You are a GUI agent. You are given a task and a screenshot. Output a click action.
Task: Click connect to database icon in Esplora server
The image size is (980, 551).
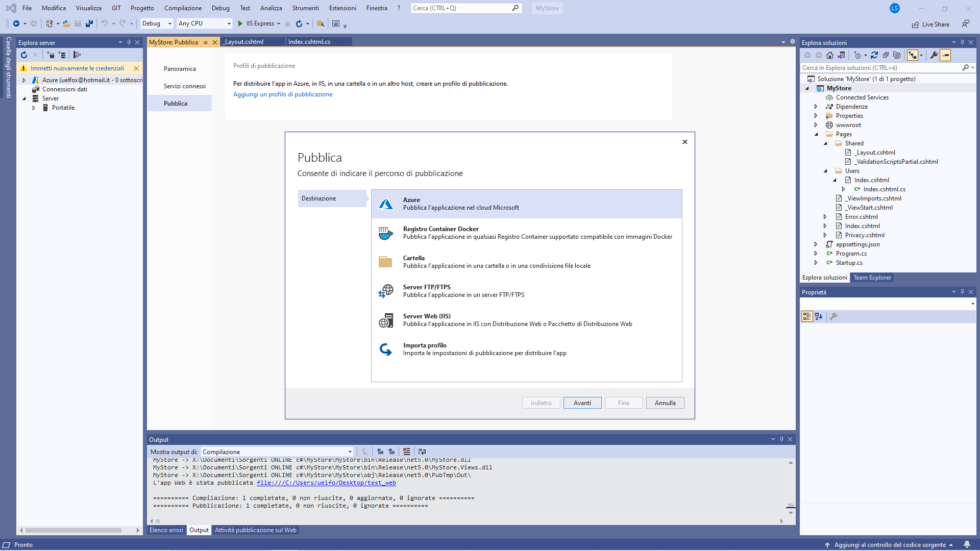coord(50,55)
